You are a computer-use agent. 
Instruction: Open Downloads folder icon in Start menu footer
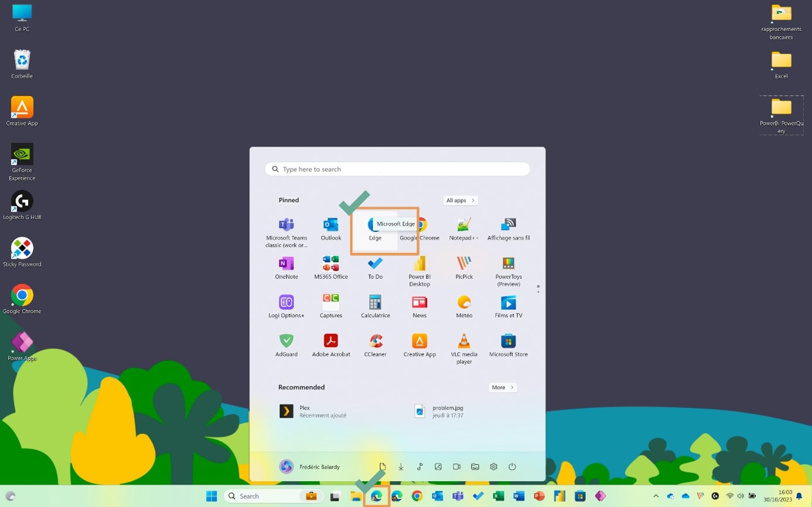click(x=401, y=467)
